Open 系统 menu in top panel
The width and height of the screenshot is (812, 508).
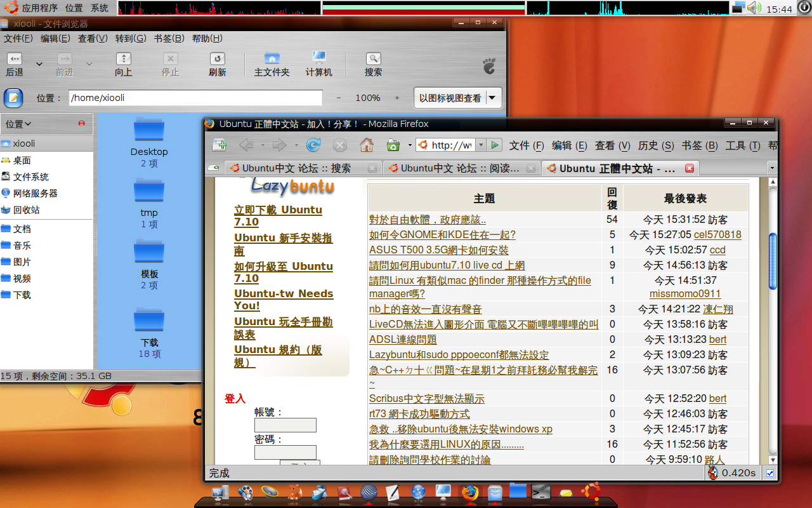click(x=100, y=8)
